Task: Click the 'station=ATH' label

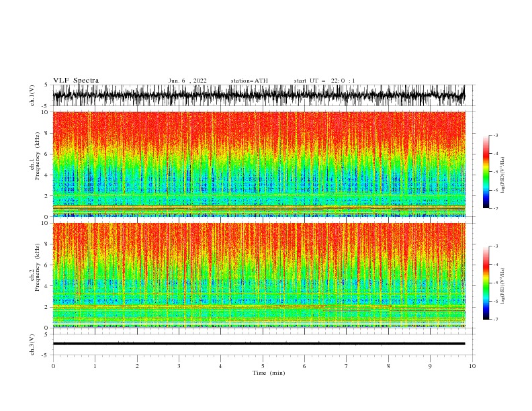Action: pos(249,81)
